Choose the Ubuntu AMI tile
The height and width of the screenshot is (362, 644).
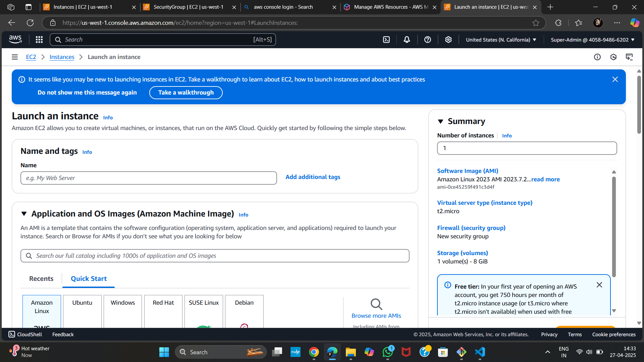(x=82, y=311)
